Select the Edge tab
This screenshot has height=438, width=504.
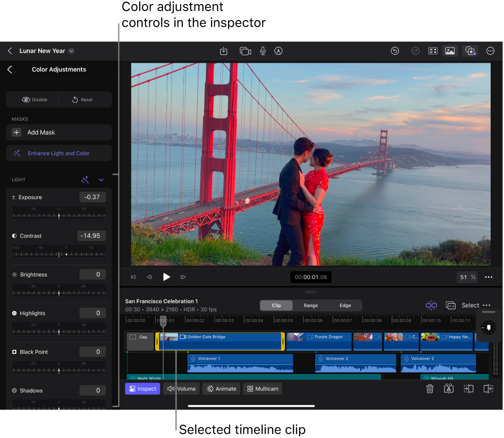(345, 306)
